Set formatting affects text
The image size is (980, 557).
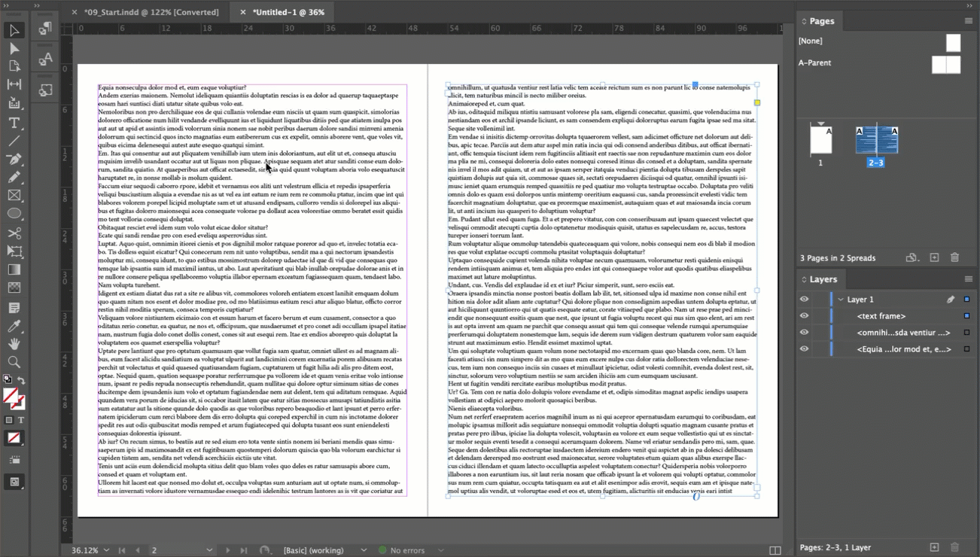tap(20, 420)
